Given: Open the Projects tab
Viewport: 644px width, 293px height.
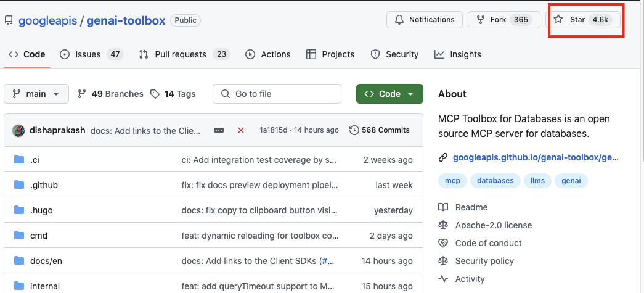Looking at the screenshot, I should tap(330, 54).
